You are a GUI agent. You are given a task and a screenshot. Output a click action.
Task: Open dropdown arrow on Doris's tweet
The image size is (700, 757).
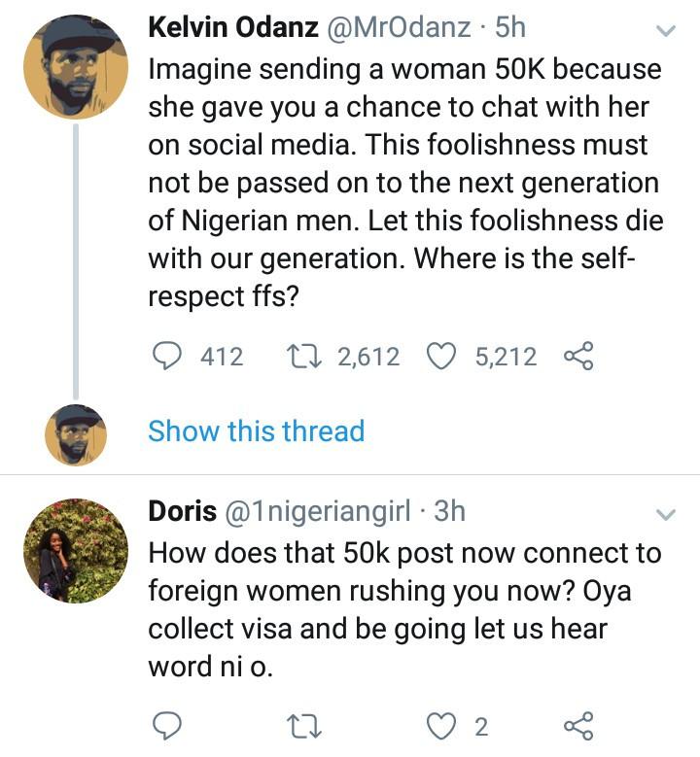click(666, 513)
